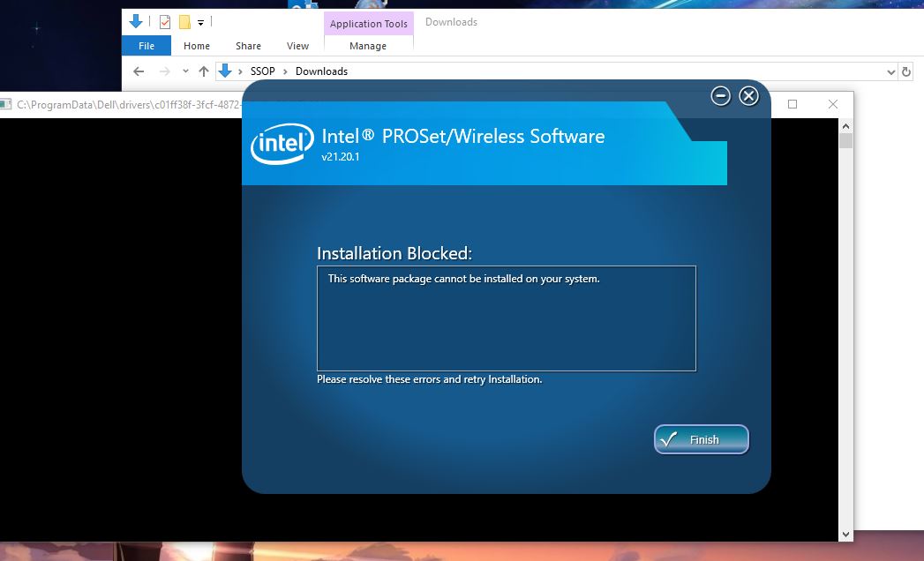Switch to the Share ribbon tab
Screen dimensions: 924x561
pos(248,45)
